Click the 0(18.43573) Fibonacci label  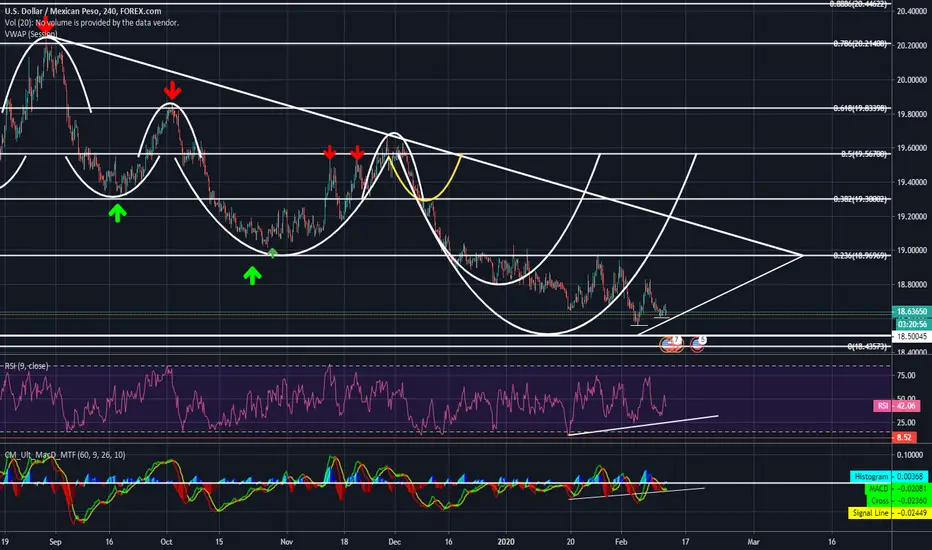(867, 347)
